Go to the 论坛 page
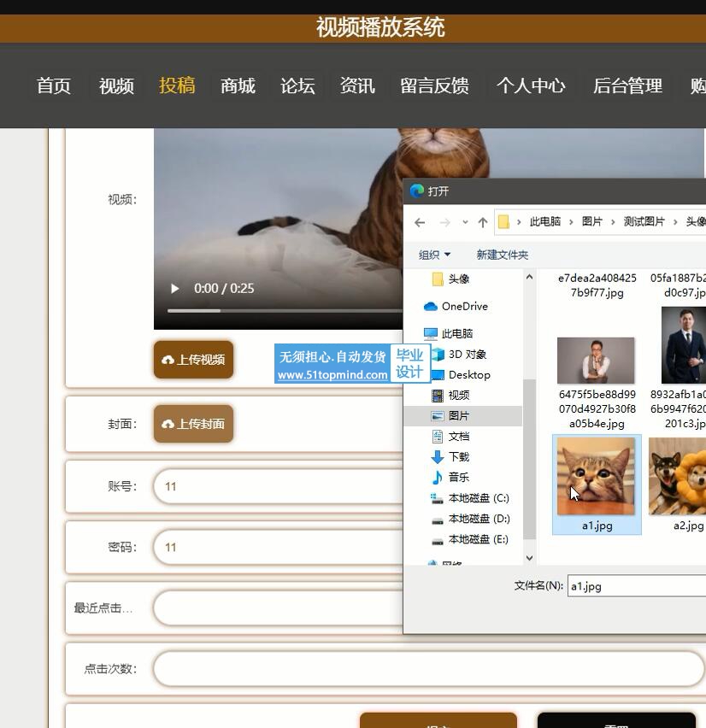This screenshot has height=728, width=706. [x=297, y=85]
